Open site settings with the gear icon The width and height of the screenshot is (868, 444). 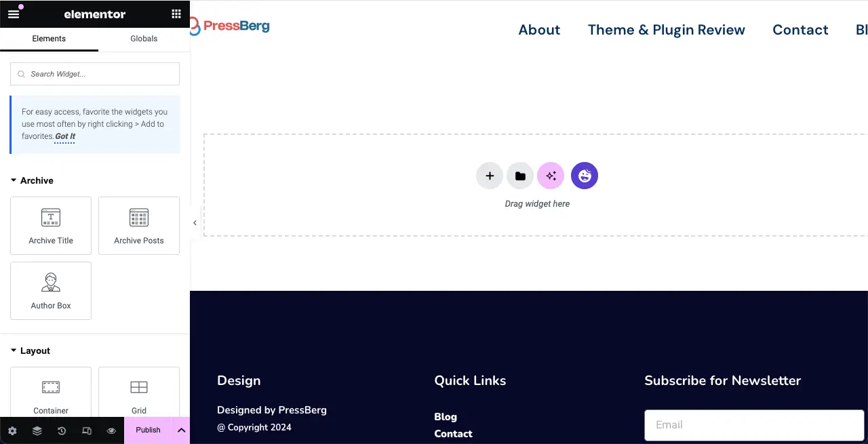pos(12,430)
